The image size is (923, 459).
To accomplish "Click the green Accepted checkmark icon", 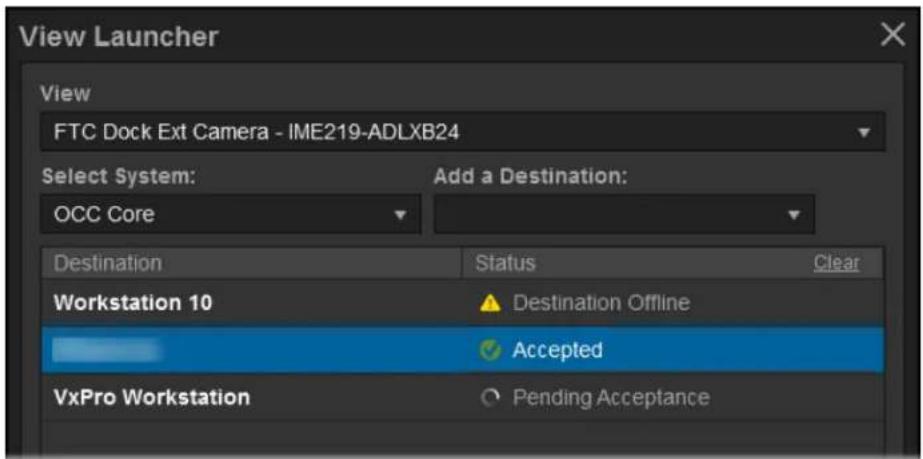I will click(490, 351).
